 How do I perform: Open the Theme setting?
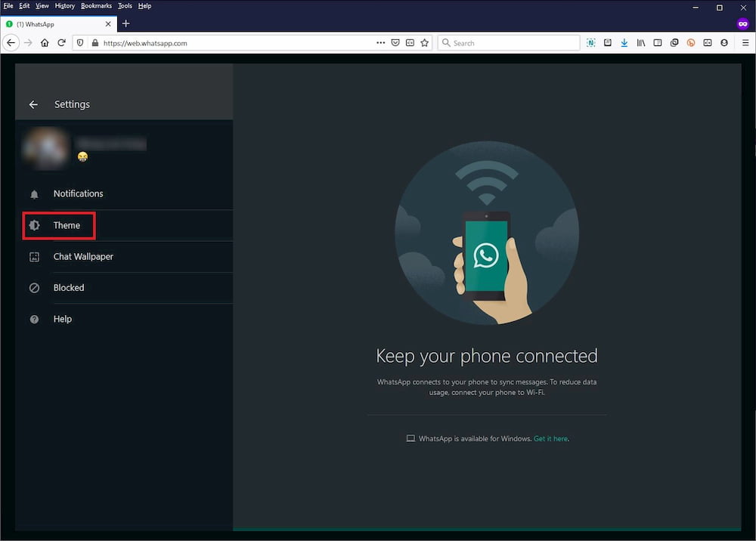[125, 225]
